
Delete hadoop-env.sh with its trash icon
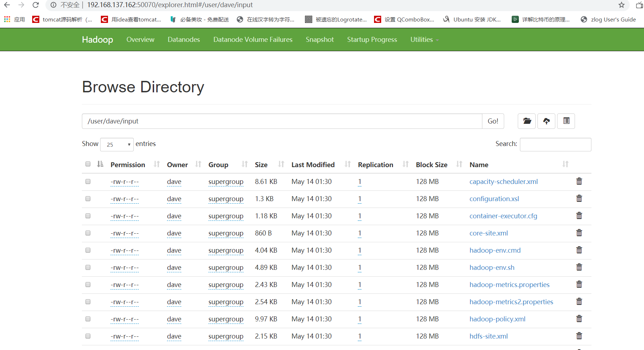point(579,267)
